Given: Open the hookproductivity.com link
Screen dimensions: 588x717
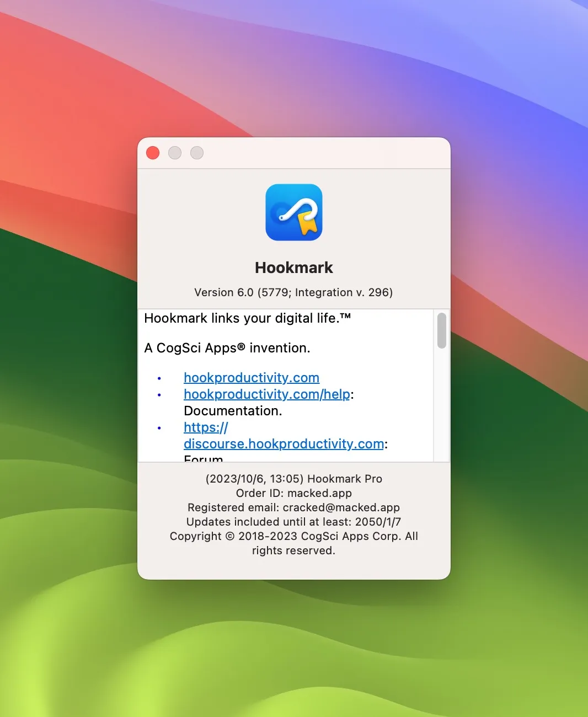Looking at the screenshot, I should click(x=252, y=378).
